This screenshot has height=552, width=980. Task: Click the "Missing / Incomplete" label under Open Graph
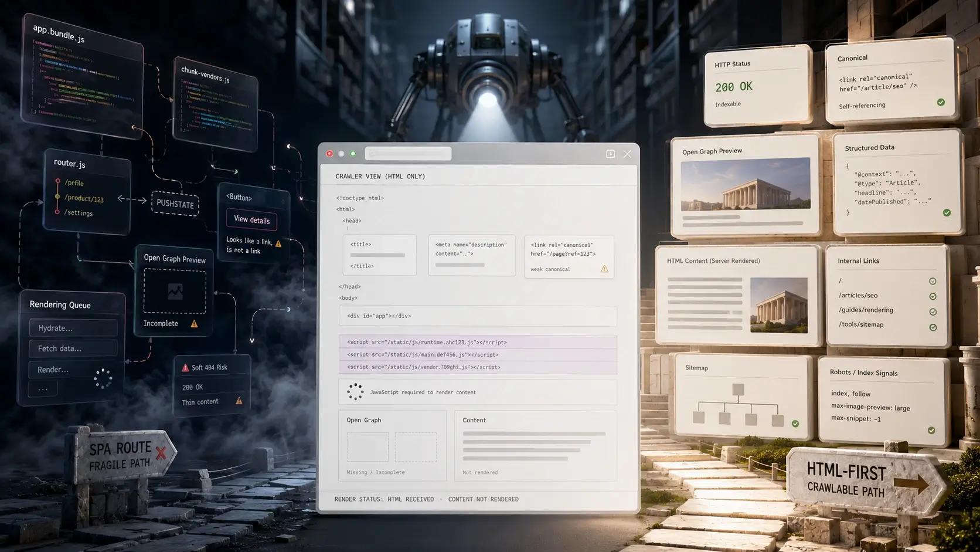tap(376, 472)
